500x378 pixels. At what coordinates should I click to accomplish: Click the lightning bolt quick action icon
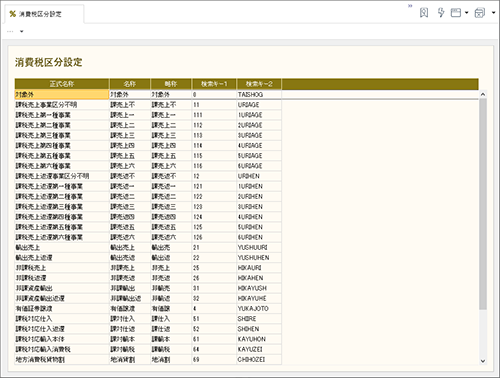(x=441, y=13)
